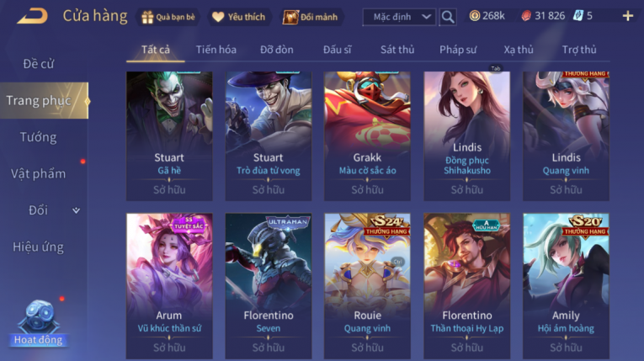Open Vật phẩm in the sidebar
Viewport: 644px width, 361px height.
coord(38,173)
